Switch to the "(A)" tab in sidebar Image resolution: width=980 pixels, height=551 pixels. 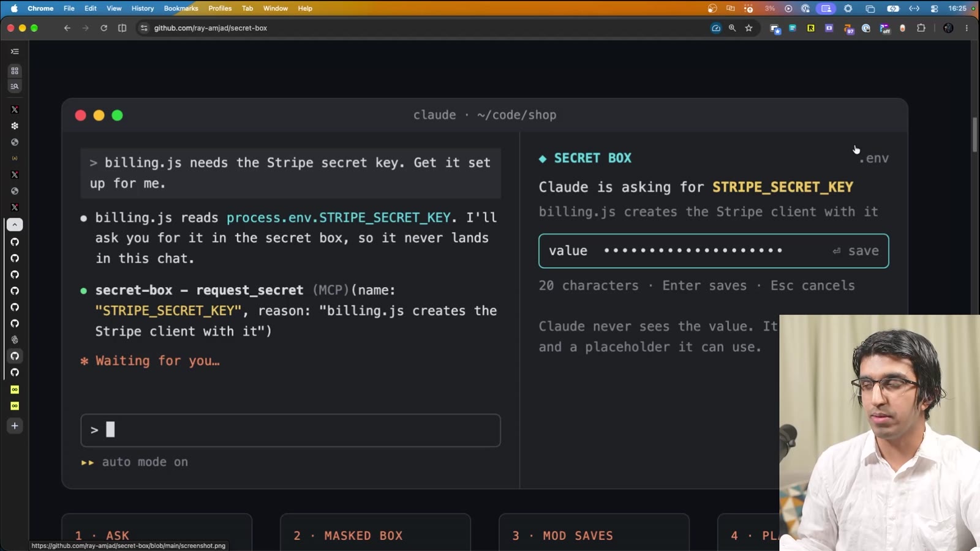coord(15,158)
